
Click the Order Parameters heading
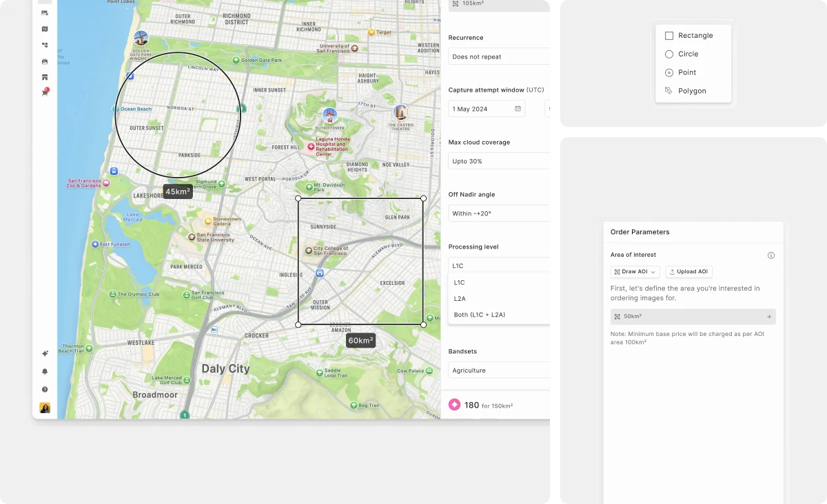coord(640,232)
